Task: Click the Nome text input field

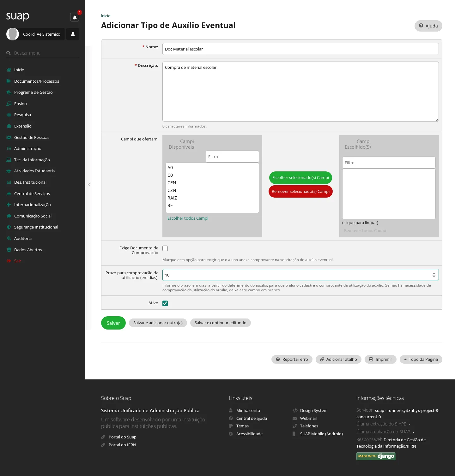Action: coord(300,49)
